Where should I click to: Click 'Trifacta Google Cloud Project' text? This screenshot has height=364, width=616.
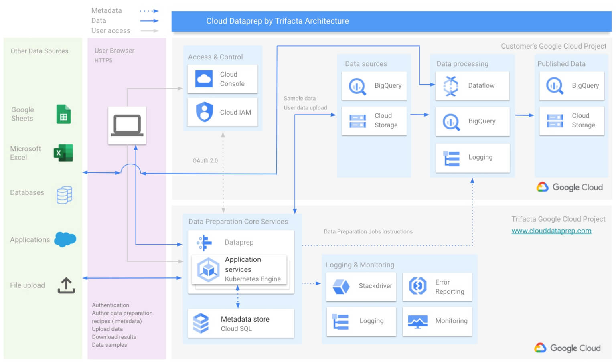point(558,219)
